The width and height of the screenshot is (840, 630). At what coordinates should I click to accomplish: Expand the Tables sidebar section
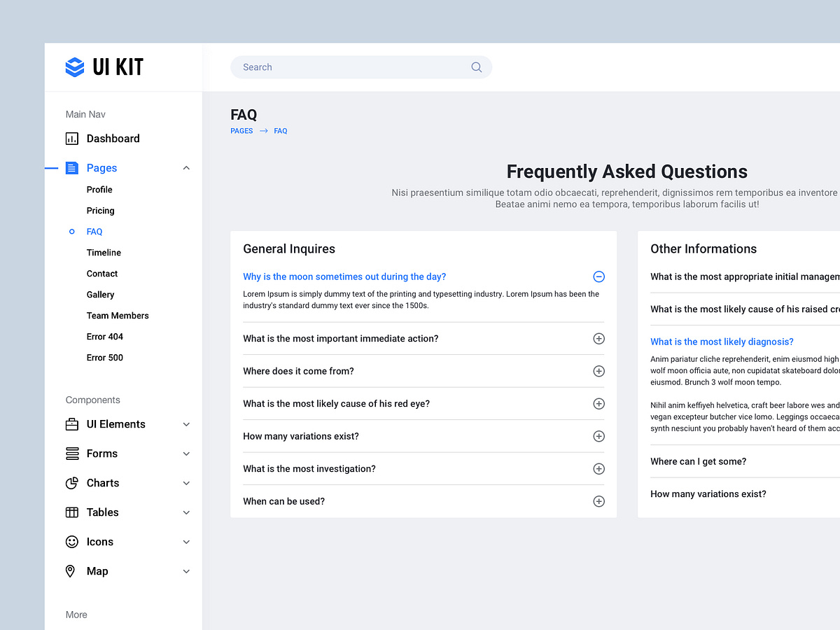[185, 512]
